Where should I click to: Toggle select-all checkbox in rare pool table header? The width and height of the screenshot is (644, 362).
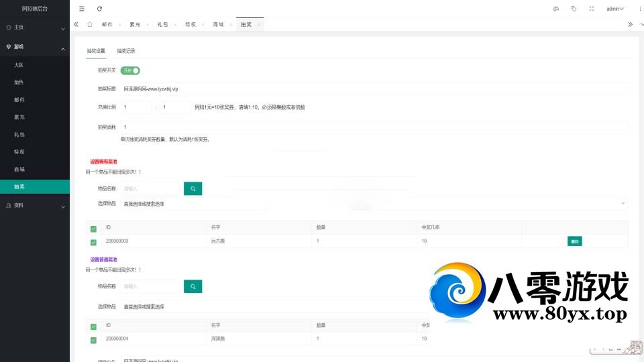coord(93,229)
